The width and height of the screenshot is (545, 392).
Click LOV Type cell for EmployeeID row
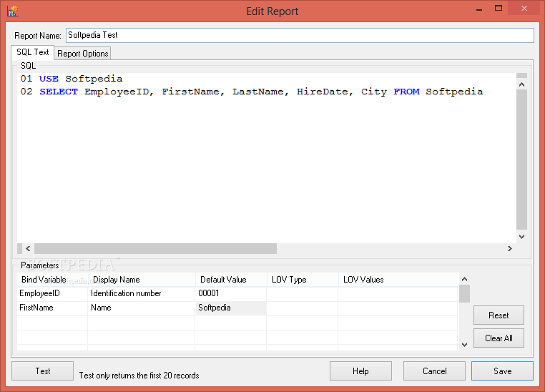(x=302, y=294)
